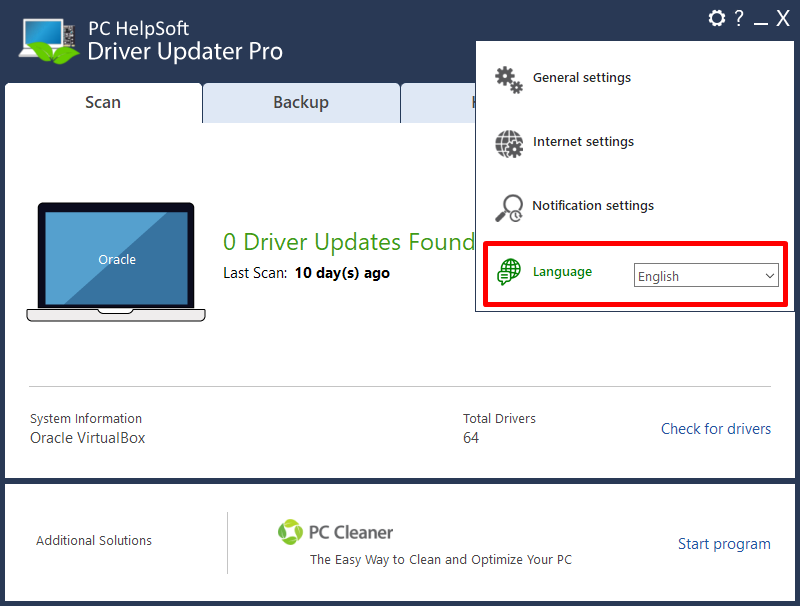This screenshot has width=800, height=606.
Task: Click the '0 Driver Updates Found' text
Action: click(x=349, y=242)
